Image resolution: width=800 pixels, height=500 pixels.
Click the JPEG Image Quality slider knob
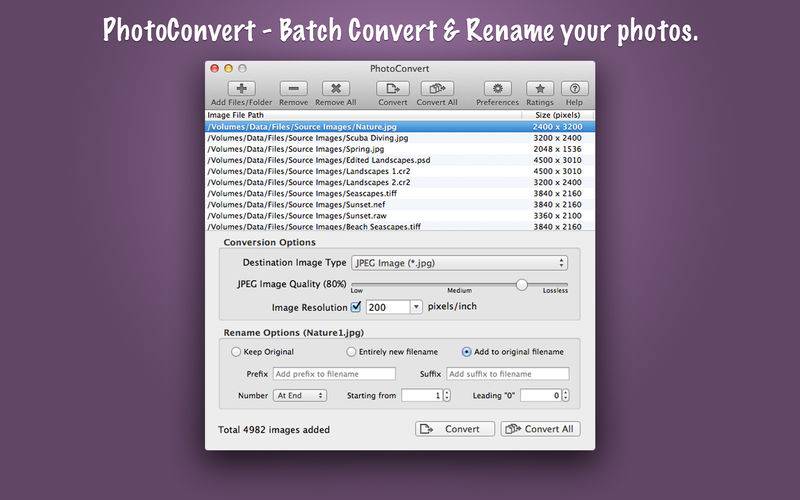[x=521, y=285]
